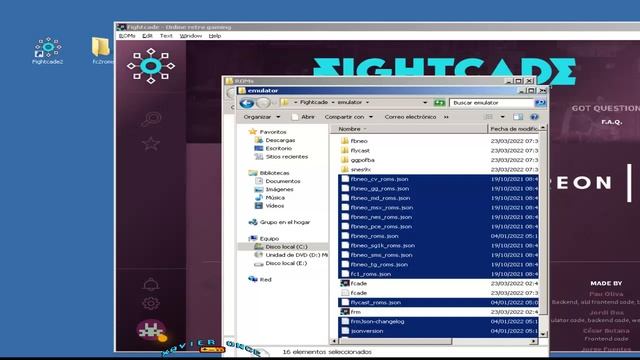
Task: Open the ROMs menu in Fightcade
Action: (x=127, y=36)
